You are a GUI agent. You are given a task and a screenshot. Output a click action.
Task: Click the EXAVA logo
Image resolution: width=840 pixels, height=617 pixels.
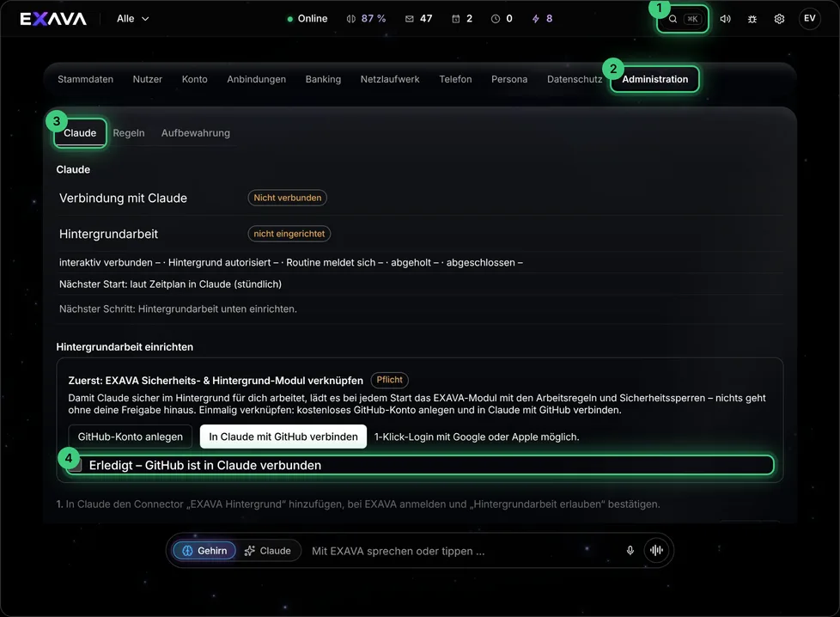click(x=53, y=19)
